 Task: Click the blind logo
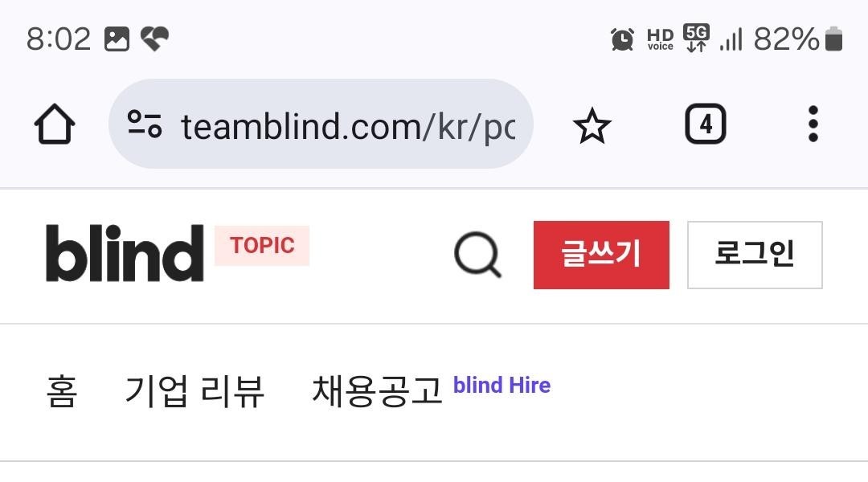point(125,253)
